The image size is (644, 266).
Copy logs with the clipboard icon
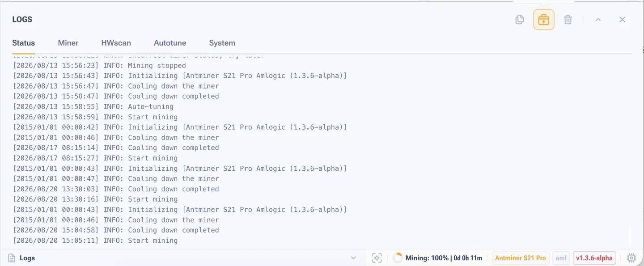click(x=519, y=20)
